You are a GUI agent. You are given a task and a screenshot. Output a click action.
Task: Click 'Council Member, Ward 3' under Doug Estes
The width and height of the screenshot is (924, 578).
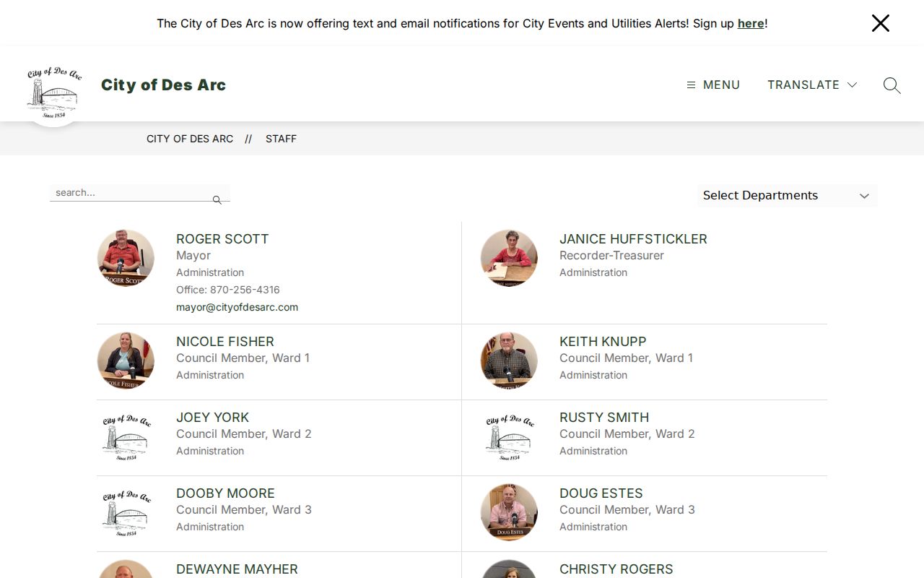pyautogui.click(x=627, y=510)
